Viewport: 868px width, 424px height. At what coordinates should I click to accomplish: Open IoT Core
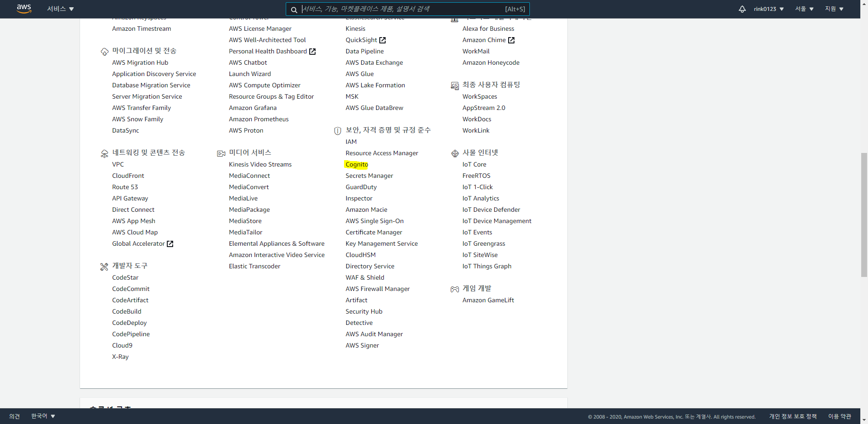(x=474, y=165)
